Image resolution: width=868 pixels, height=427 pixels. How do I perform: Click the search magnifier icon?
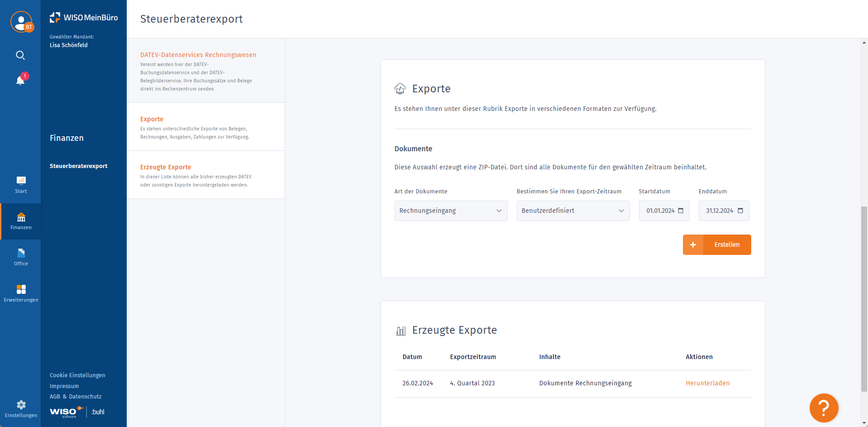point(20,55)
